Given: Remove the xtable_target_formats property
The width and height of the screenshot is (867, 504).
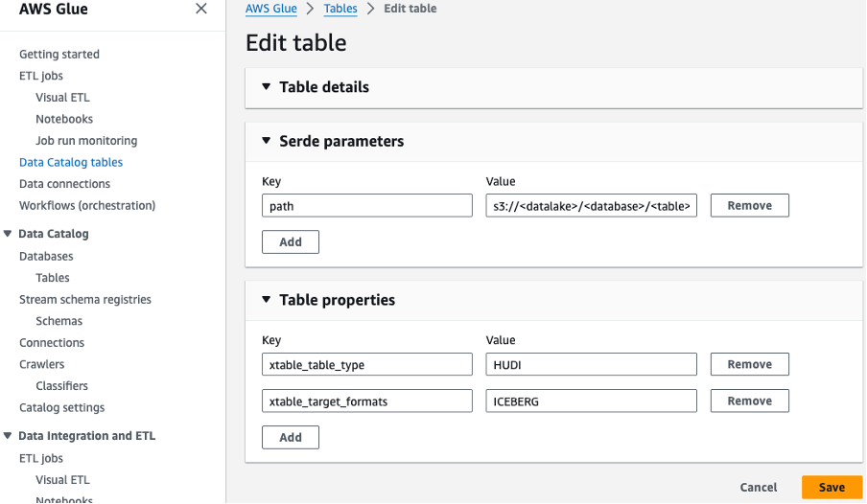Looking at the screenshot, I should (x=749, y=401).
